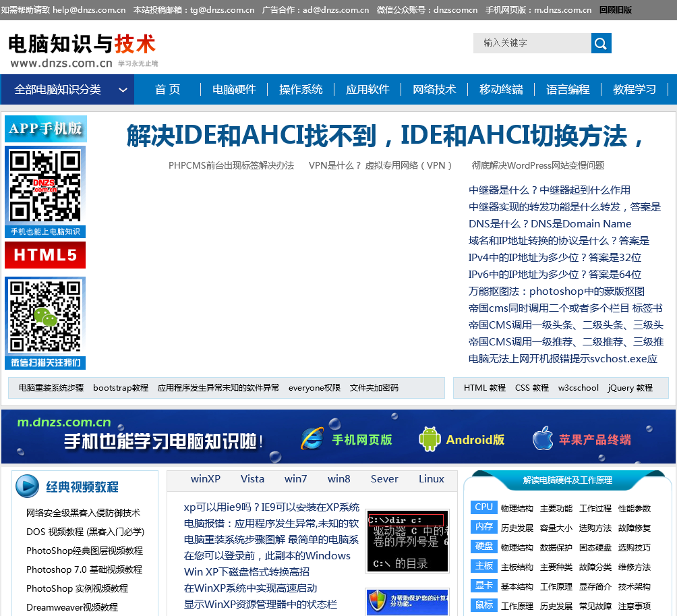Open the dir c: command prompt thumbnail
Viewport: 677px width, 616px height.
407,541
